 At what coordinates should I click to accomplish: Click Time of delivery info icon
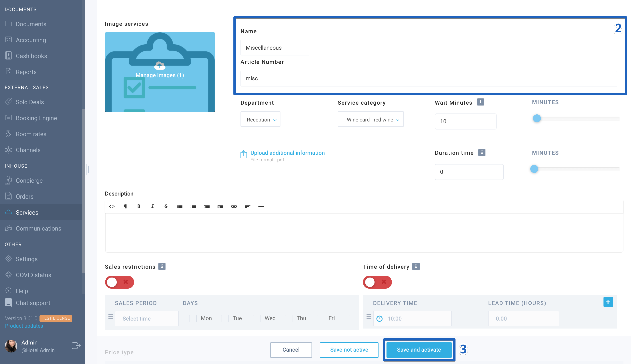tap(416, 266)
